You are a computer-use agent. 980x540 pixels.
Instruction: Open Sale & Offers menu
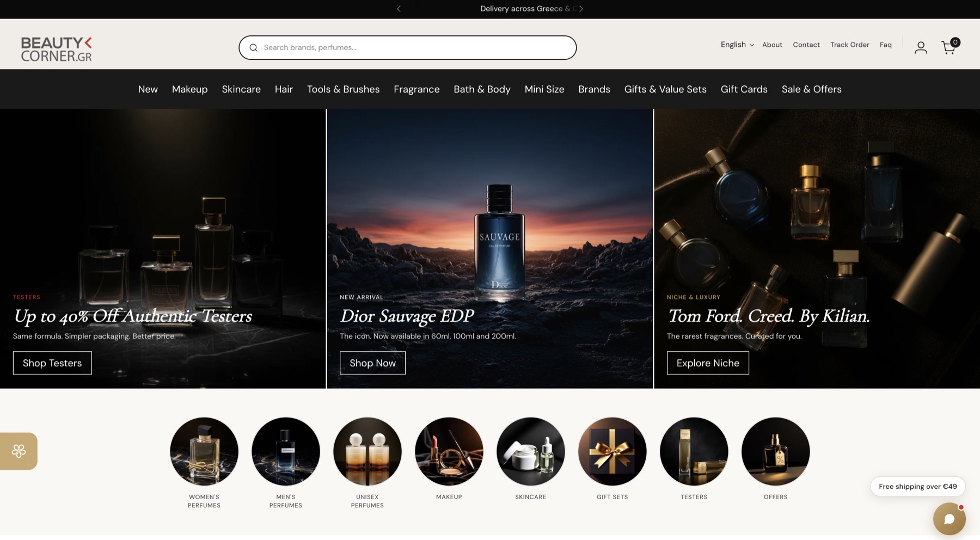pyautogui.click(x=812, y=89)
